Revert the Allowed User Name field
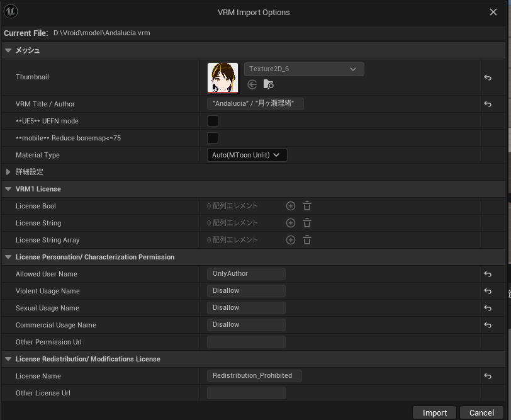The image size is (511, 420). click(486, 274)
